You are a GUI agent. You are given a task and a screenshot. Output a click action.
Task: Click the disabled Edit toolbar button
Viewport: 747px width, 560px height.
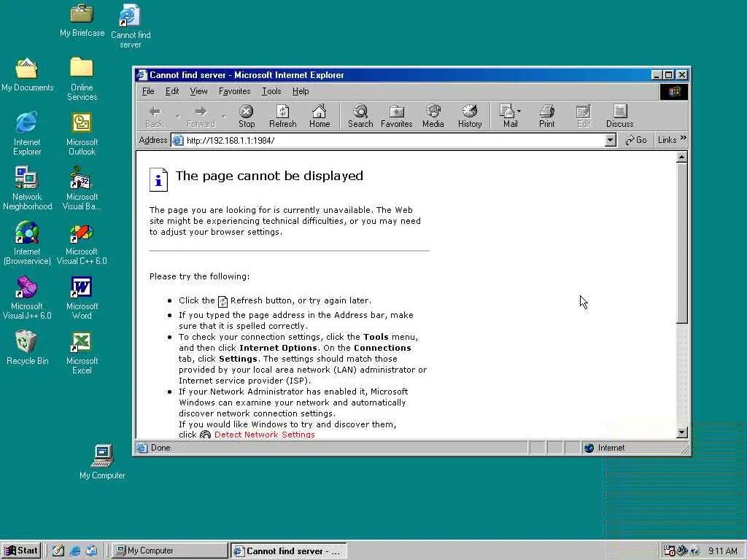(584, 116)
